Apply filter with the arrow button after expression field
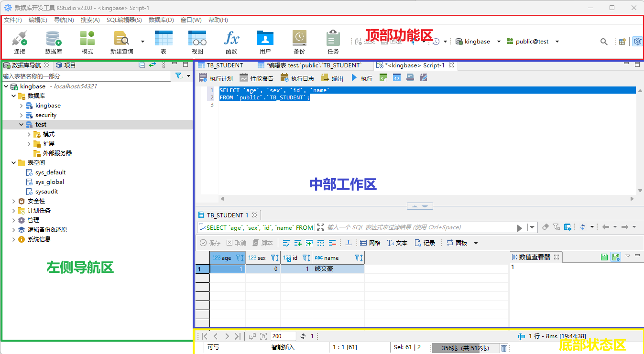Image resolution: width=644 pixels, height=354 pixels. coord(520,228)
